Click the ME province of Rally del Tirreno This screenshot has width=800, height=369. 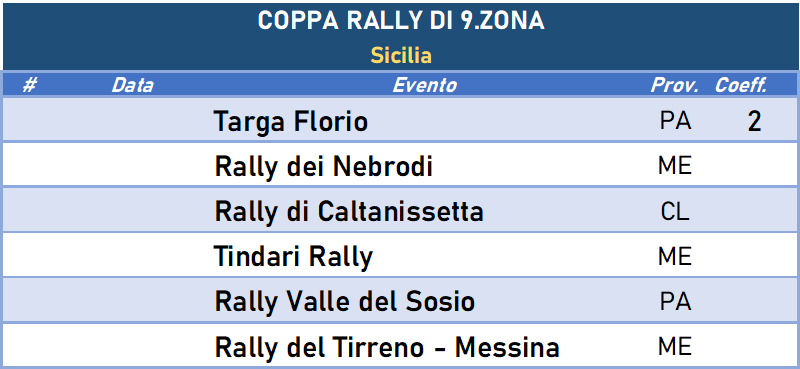point(675,347)
